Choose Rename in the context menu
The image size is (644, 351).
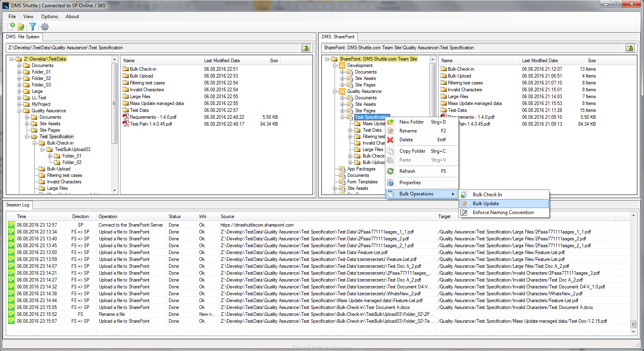[x=422, y=131]
